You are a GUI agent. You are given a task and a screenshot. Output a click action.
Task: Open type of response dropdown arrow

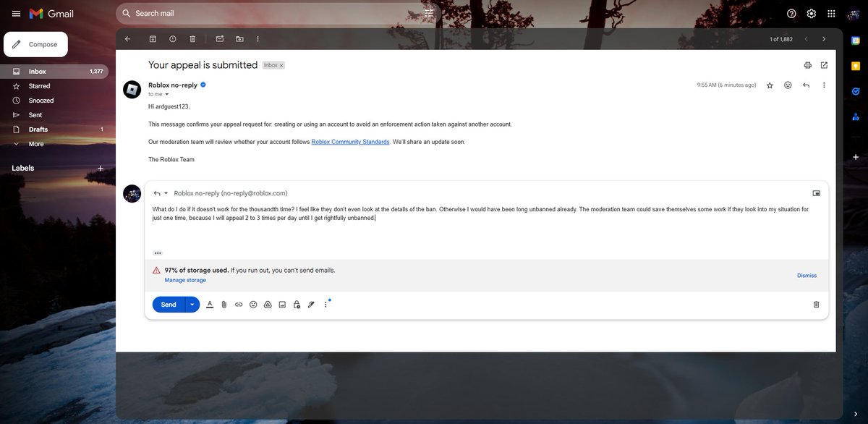pos(166,193)
